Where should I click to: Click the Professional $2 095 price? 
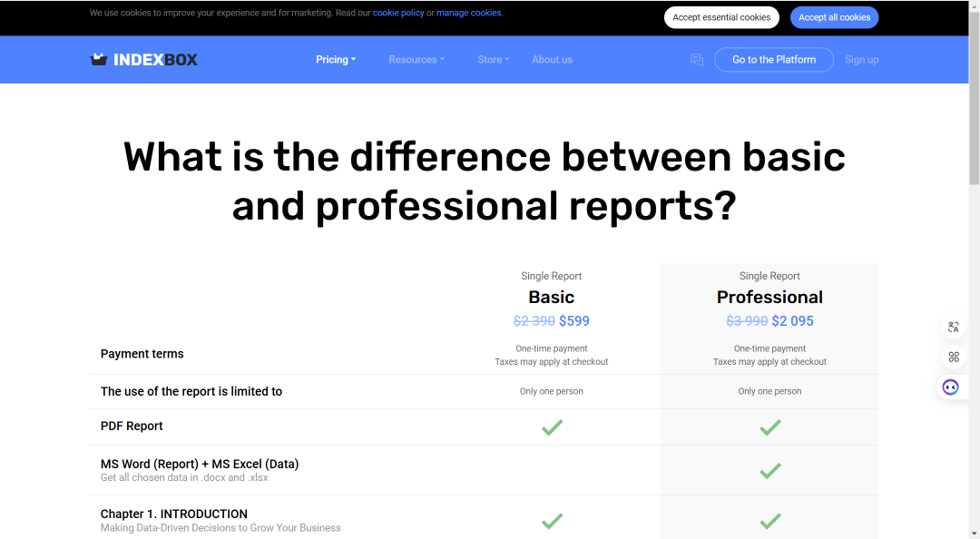792,321
